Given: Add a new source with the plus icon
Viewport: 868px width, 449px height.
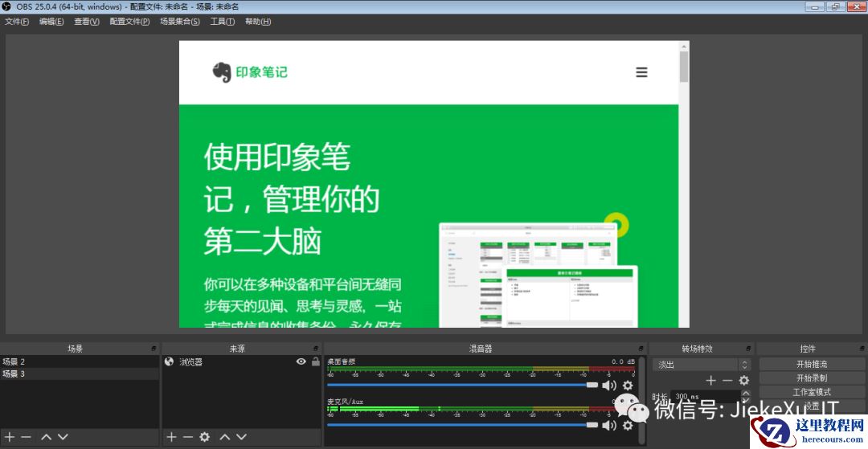Looking at the screenshot, I should pos(172,437).
